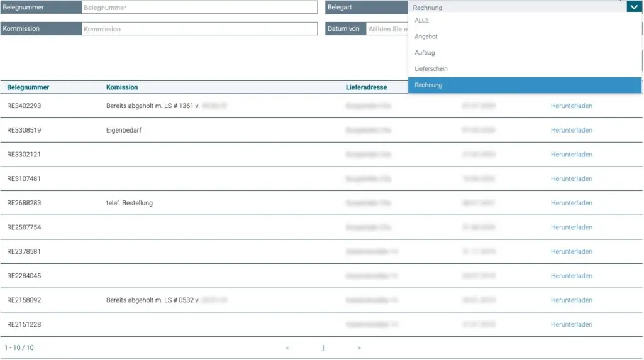
Task: Choose the highlighted Rechnung option
Action: pyautogui.click(x=428, y=85)
